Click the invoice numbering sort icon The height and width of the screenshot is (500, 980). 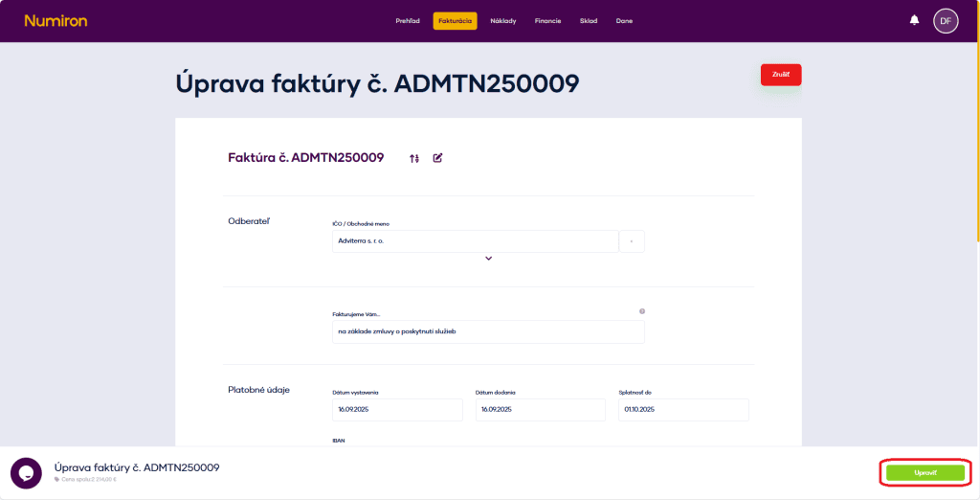(413, 158)
